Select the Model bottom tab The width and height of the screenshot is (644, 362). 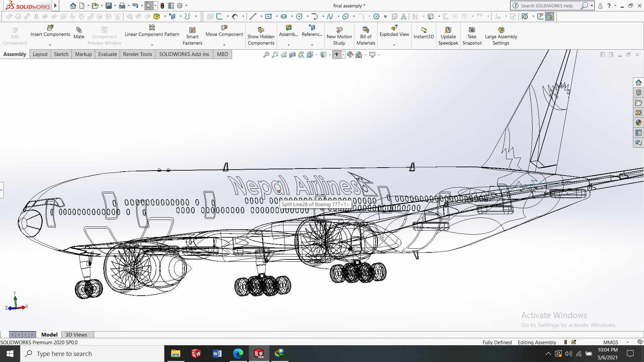49,335
